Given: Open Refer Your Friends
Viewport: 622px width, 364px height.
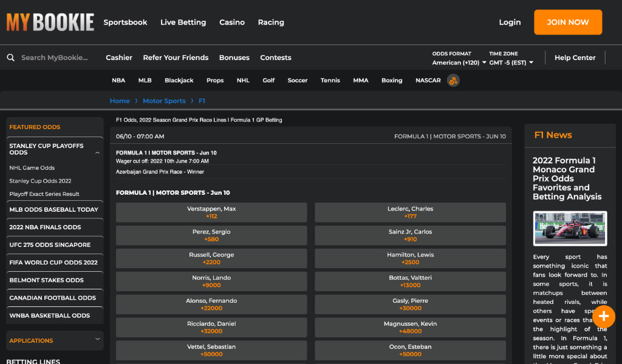Looking at the screenshot, I should pyautogui.click(x=176, y=58).
